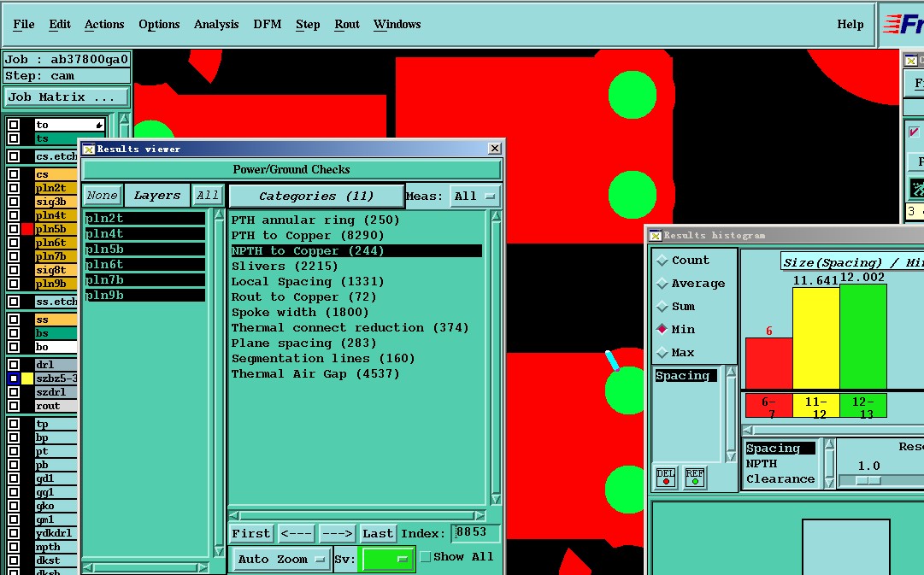Open the Results viewer window menu icon
Screen dimensions: 924x575
pyautogui.click(x=89, y=149)
